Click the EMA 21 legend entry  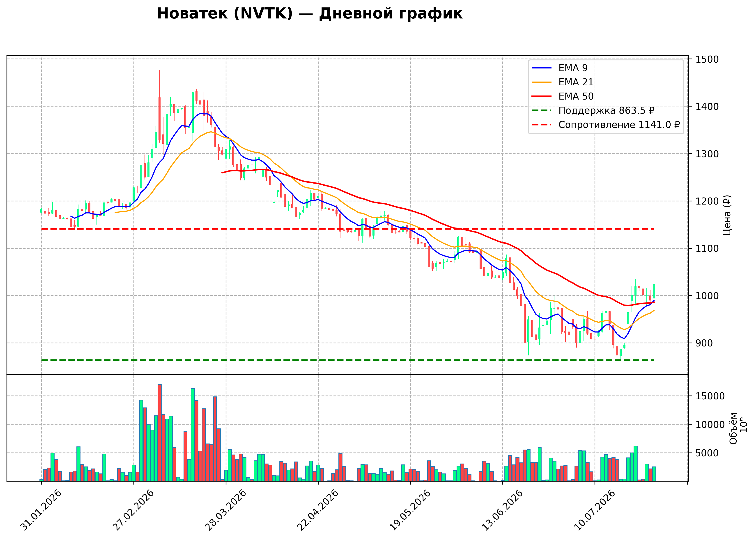[x=563, y=82]
